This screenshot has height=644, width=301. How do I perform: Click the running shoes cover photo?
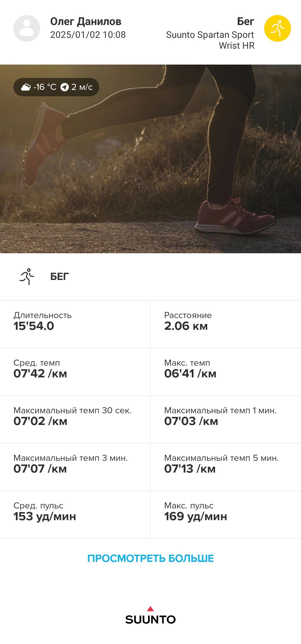point(151,159)
